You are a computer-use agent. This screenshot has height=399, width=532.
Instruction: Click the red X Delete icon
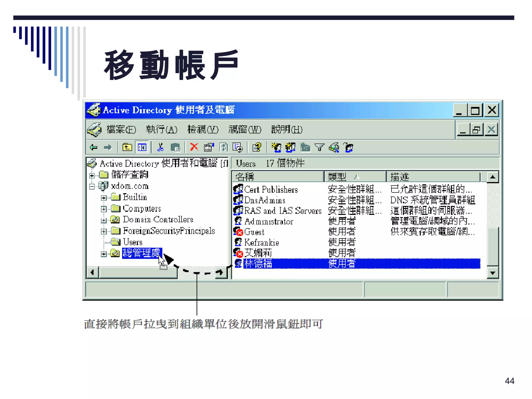pos(194,147)
